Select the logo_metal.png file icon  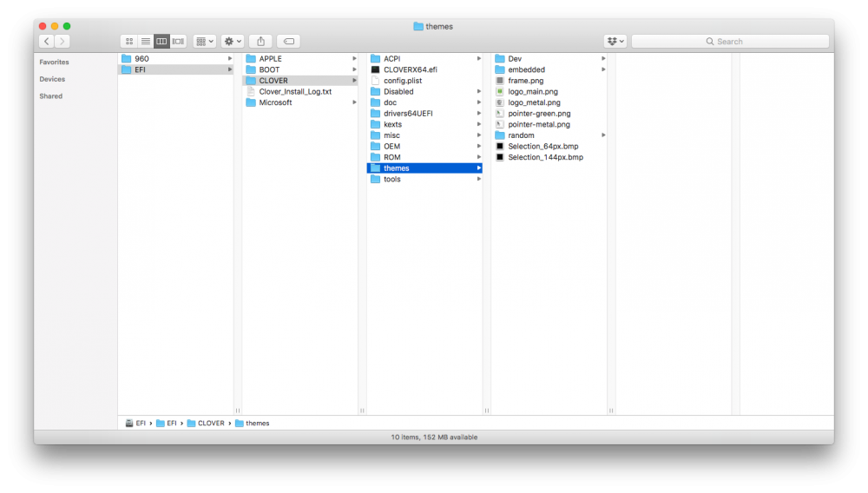point(500,102)
